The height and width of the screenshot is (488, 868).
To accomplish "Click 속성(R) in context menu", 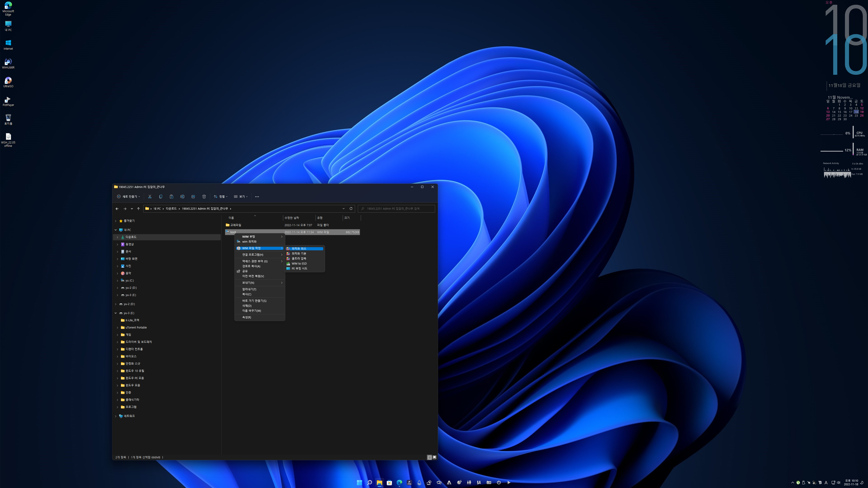I will [260, 317].
